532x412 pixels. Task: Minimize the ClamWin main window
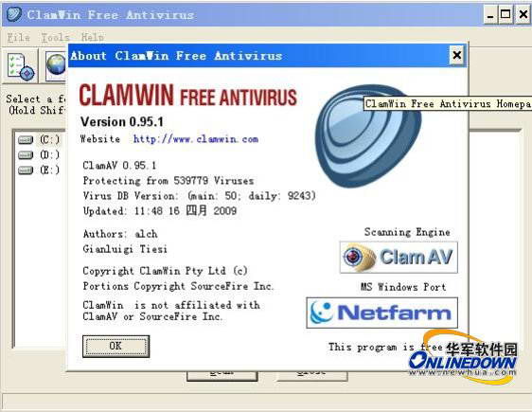tap(490, 14)
